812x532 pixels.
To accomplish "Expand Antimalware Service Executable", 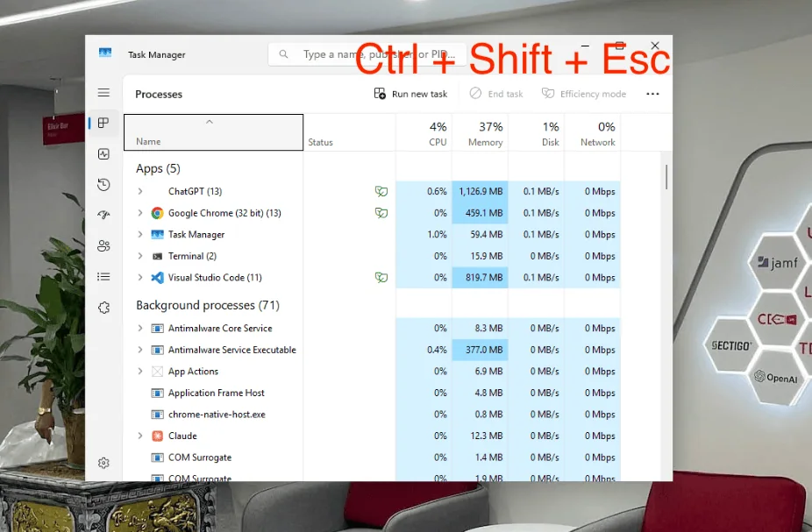I will (139, 350).
